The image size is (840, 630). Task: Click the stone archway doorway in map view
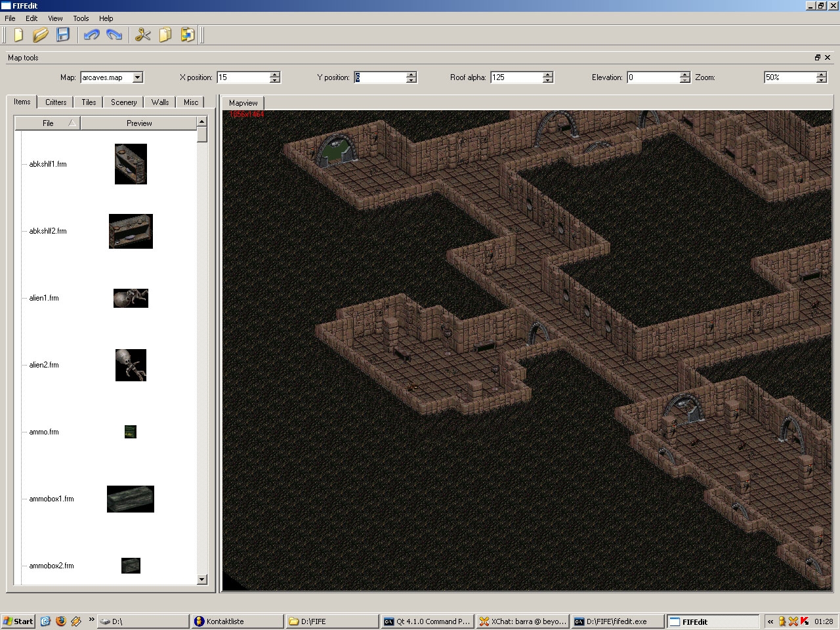coord(337,150)
